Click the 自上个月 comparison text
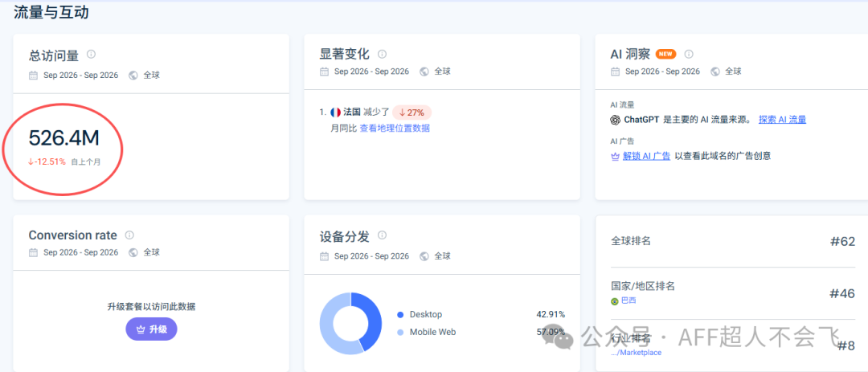This screenshot has height=372, width=868. click(86, 163)
